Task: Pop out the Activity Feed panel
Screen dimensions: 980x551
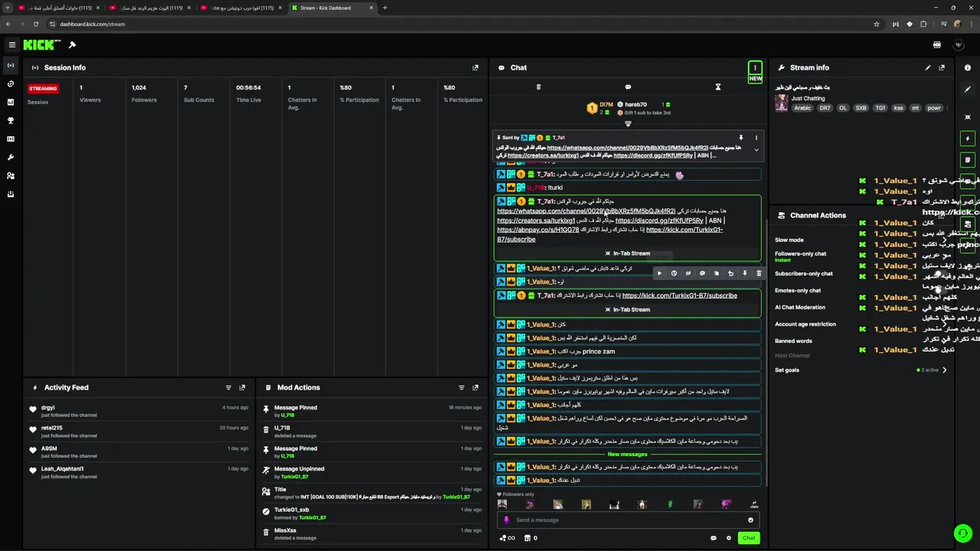Action: [x=242, y=387]
